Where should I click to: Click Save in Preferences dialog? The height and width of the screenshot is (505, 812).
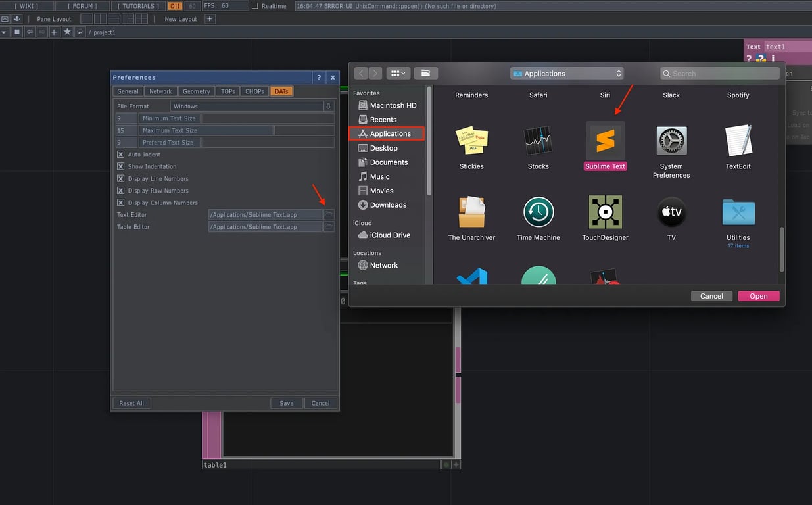287,403
